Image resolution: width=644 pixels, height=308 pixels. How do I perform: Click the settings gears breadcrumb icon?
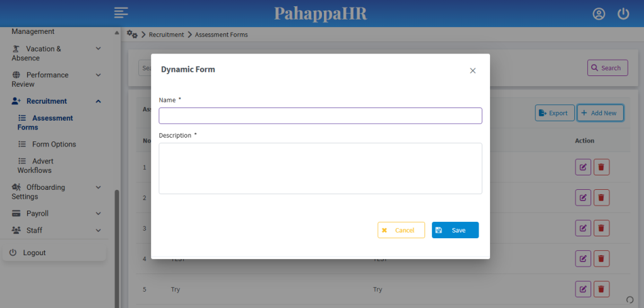click(132, 34)
